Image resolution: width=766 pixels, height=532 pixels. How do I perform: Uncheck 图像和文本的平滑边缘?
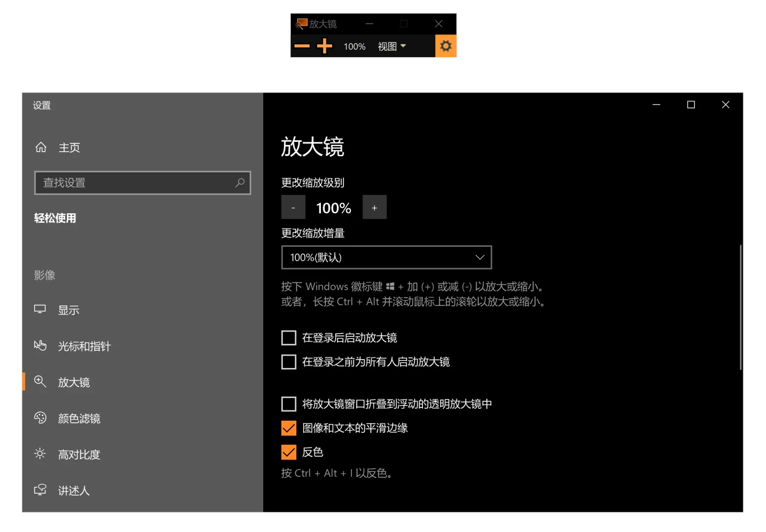click(289, 428)
